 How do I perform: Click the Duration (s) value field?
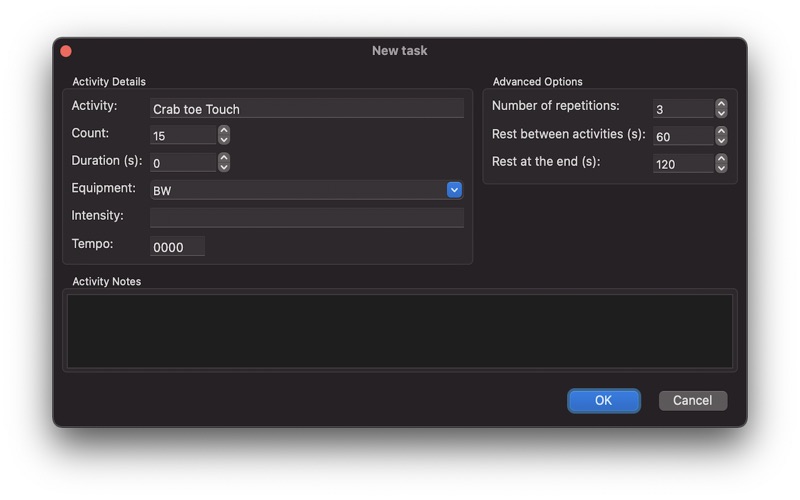(183, 163)
